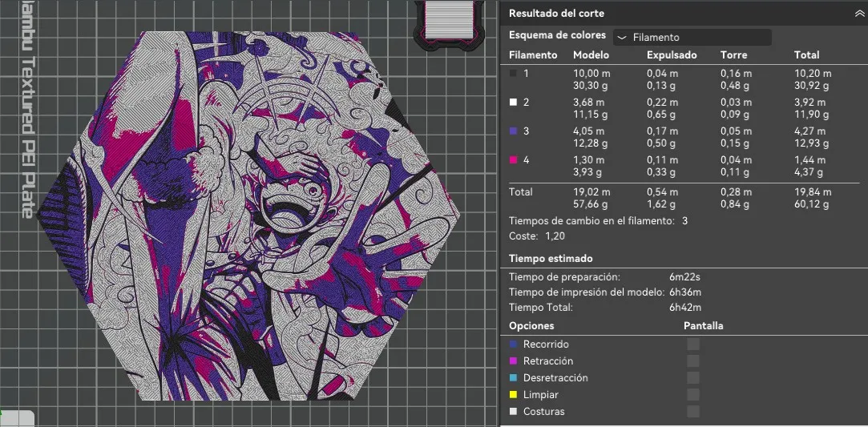This screenshot has height=427, width=868.
Task: Click the Modelo column header
Action: [591, 54]
